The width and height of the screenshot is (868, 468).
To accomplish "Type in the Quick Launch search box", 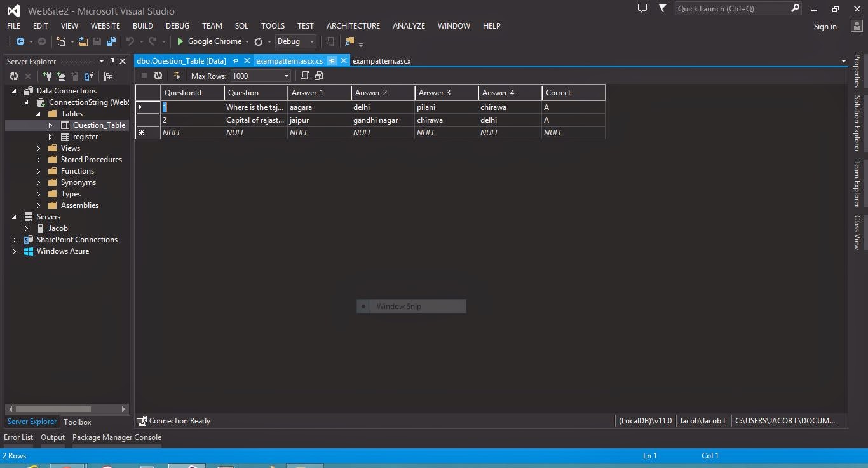I will 731,8.
